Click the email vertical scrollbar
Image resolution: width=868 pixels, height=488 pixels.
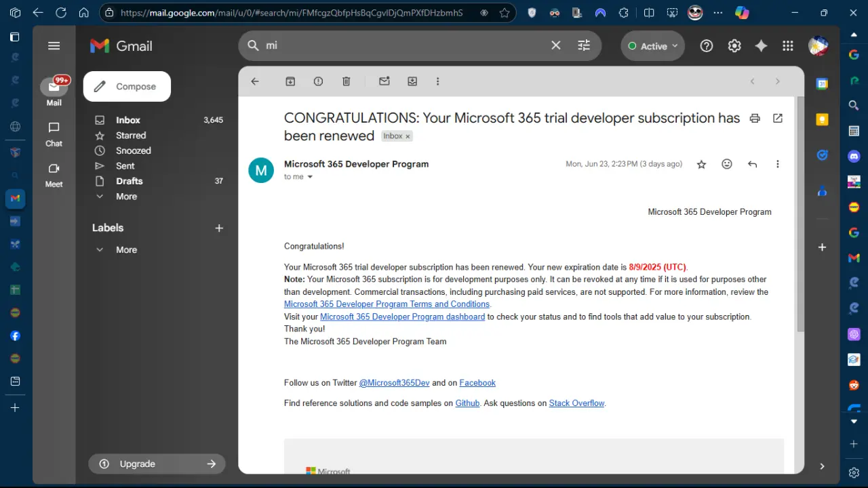[800, 213]
